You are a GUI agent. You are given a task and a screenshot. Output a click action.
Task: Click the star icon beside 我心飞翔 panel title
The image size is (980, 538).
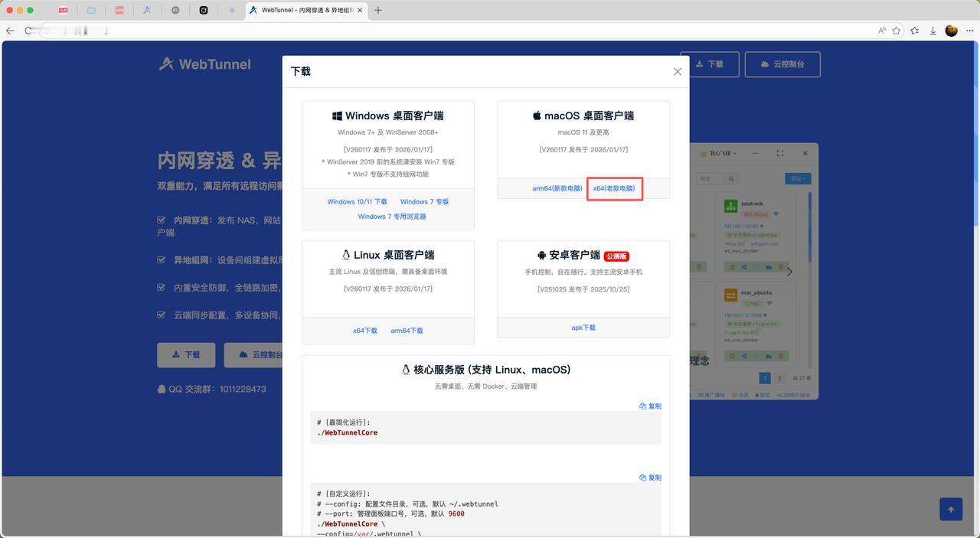click(704, 153)
